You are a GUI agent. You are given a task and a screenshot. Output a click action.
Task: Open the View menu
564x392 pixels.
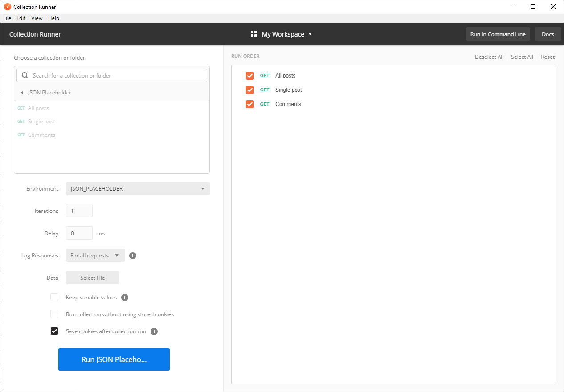tap(37, 18)
